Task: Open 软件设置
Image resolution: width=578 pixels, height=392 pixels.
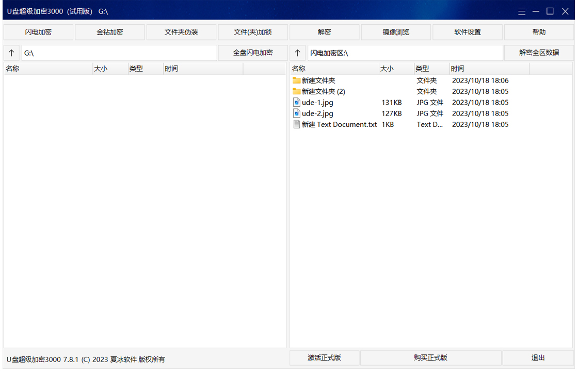Action: [x=468, y=32]
